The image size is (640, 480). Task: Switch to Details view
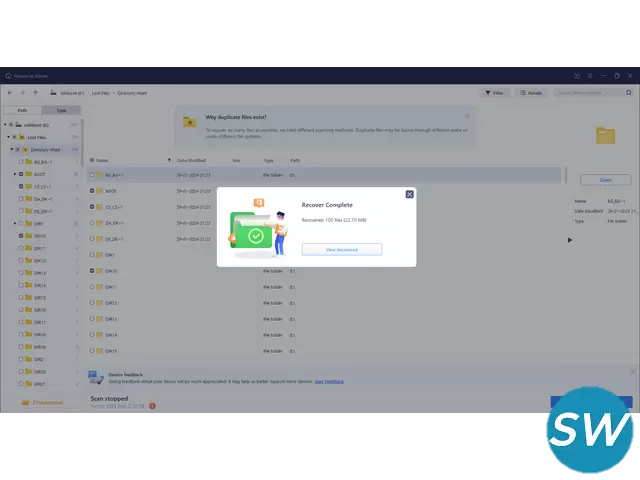point(530,92)
